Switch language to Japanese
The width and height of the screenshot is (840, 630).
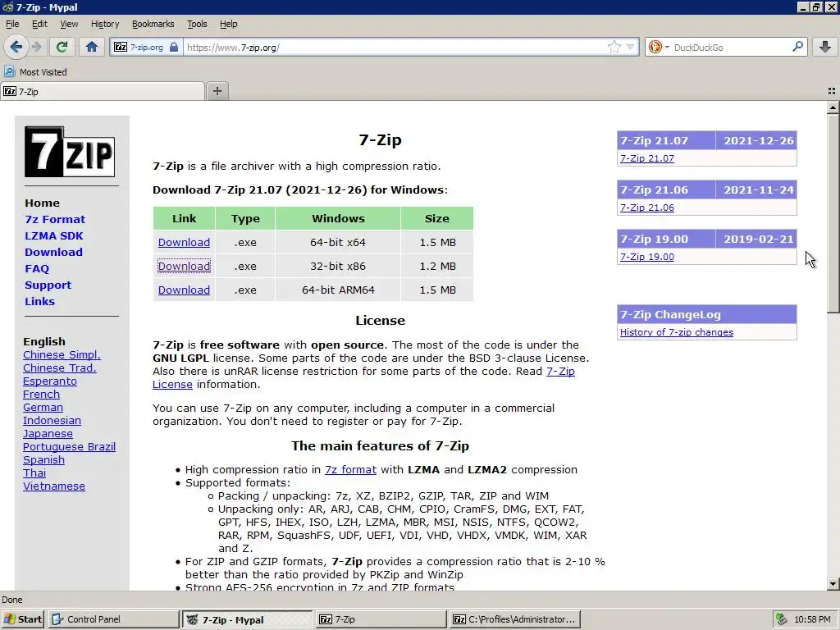click(x=48, y=433)
